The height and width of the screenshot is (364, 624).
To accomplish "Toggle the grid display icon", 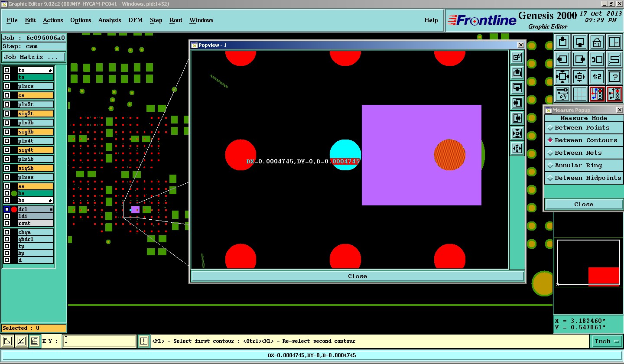I will click(580, 94).
